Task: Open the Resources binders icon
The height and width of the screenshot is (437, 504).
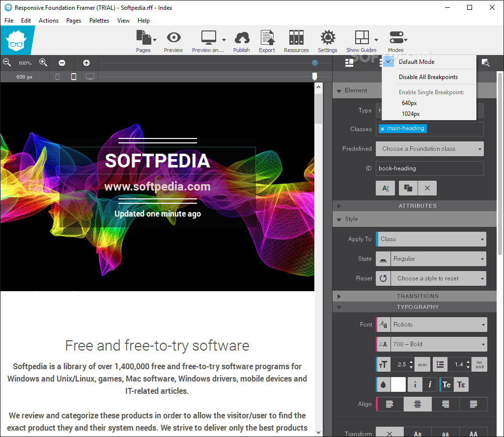Action: [296, 38]
